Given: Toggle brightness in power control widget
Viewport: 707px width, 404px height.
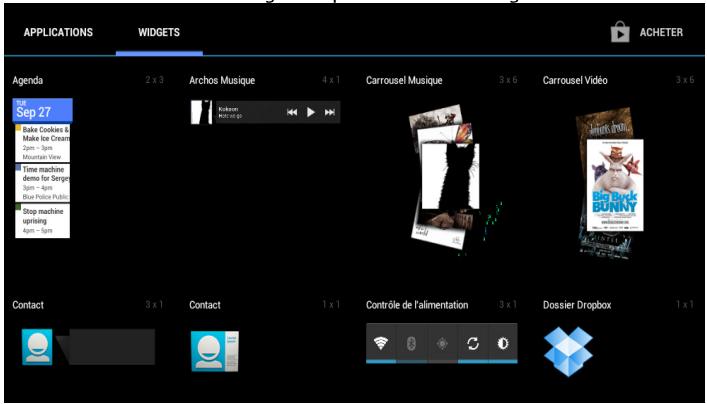Looking at the screenshot, I should point(503,344).
